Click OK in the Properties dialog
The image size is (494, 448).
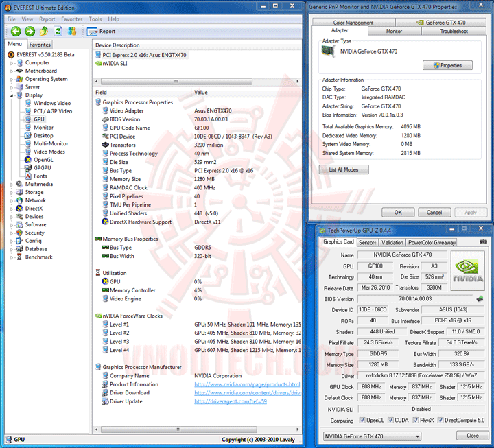(398, 213)
